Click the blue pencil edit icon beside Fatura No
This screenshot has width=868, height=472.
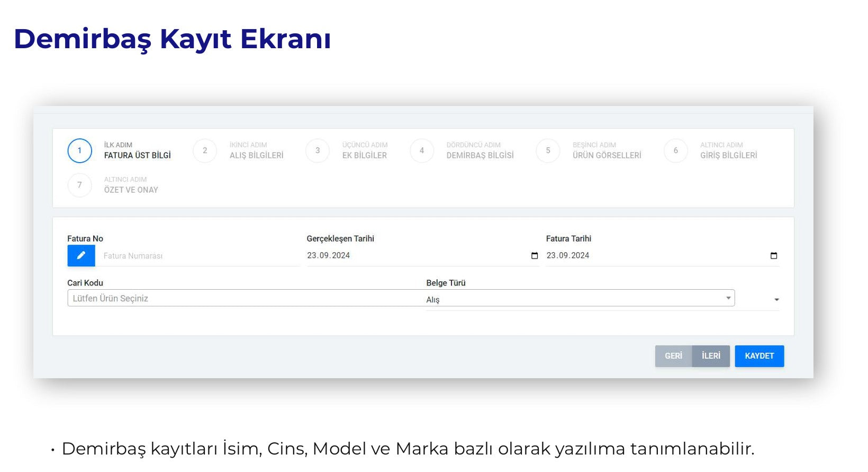pos(81,256)
